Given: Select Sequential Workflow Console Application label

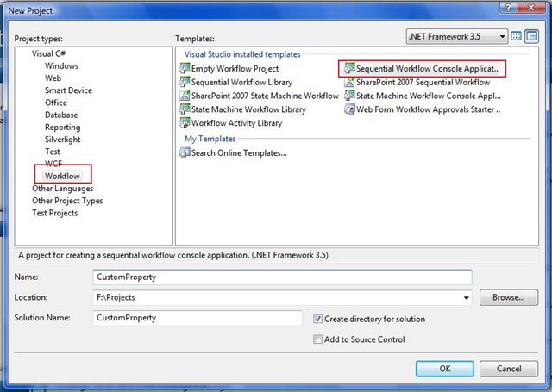Looking at the screenshot, I should 427,69.
